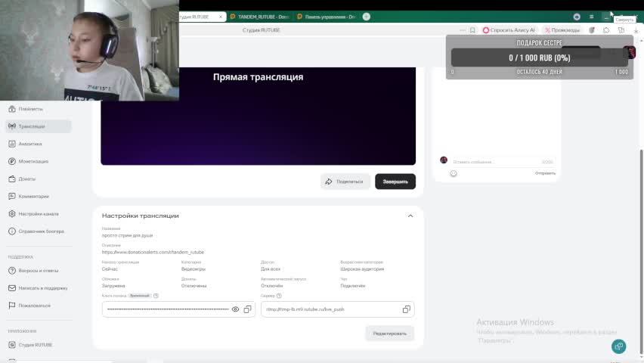The height and width of the screenshot is (363, 644).
Task: Click the stream title 'просто стрим для души'
Action: tap(127, 235)
